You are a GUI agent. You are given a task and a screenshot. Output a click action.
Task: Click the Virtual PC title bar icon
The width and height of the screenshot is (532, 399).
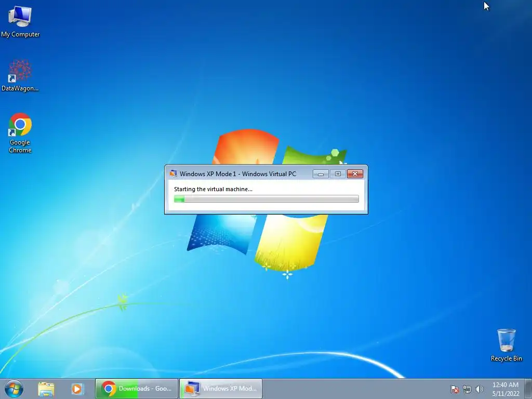point(174,174)
